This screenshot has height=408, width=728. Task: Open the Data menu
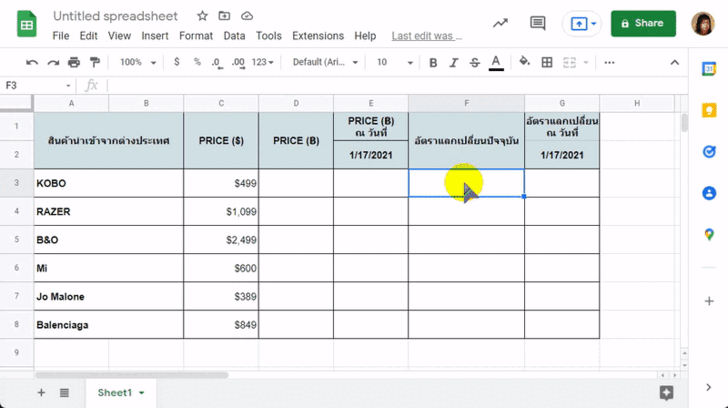pos(234,36)
